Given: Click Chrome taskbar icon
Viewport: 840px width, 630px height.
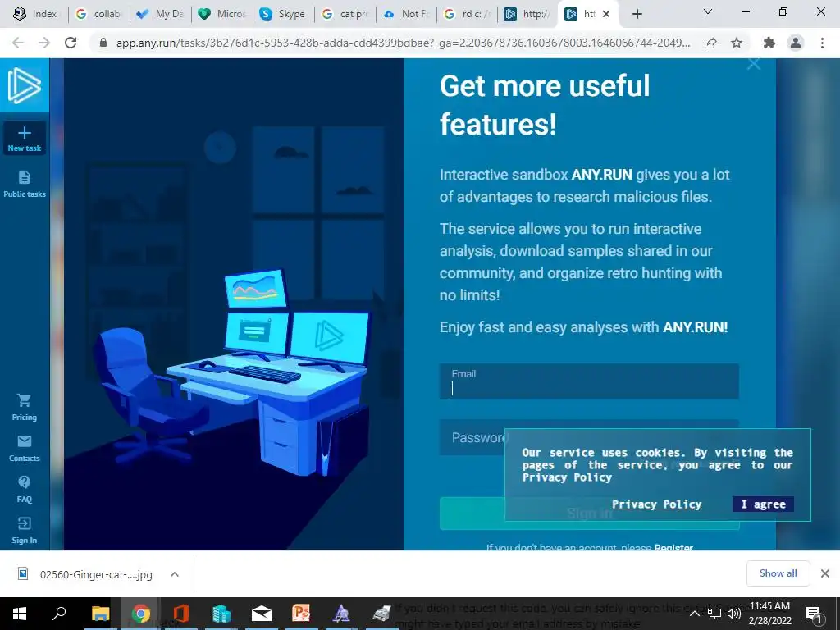Looking at the screenshot, I should pos(141,614).
